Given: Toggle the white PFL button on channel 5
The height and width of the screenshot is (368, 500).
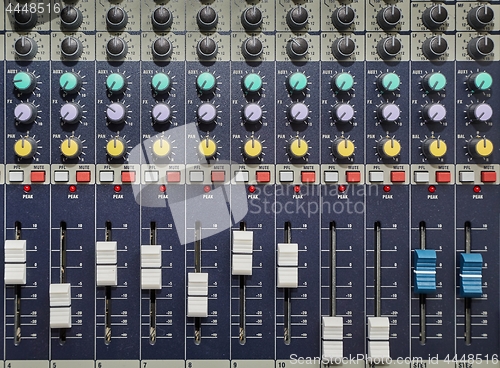Looking at the screenshot, I should pyautogui.click(x=61, y=176).
